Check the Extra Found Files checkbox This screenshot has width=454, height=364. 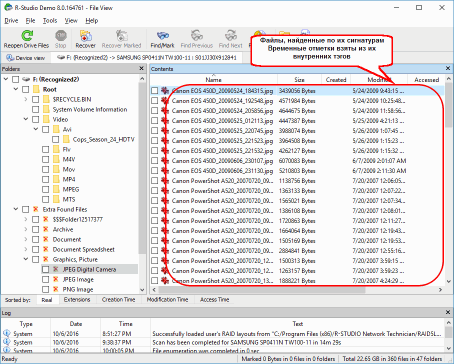point(26,209)
